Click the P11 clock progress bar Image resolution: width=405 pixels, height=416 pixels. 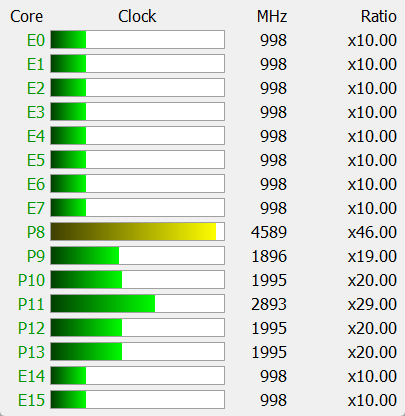point(137,304)
